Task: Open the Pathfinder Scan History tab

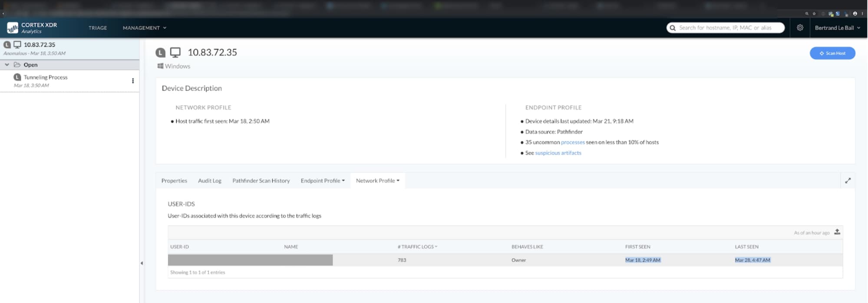Action: pos(261,181)
